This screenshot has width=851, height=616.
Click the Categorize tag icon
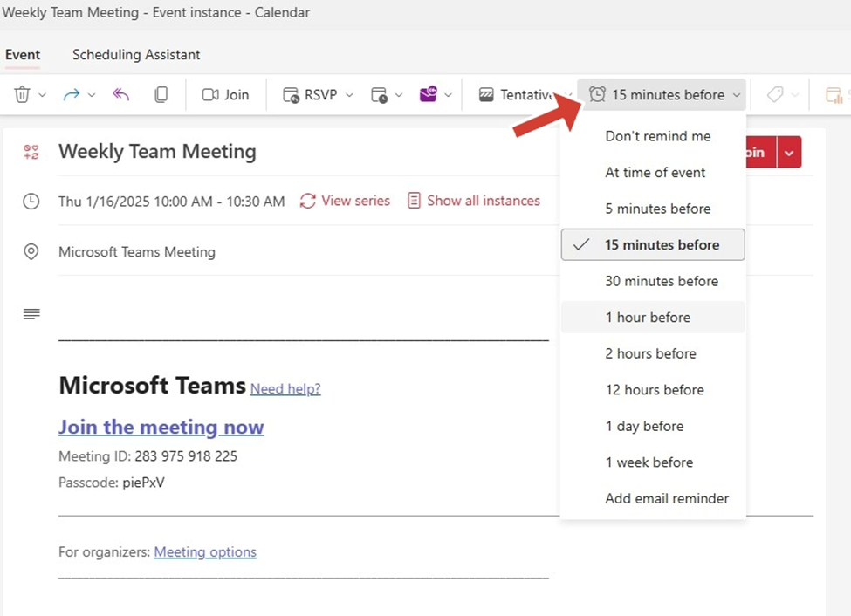775,95
